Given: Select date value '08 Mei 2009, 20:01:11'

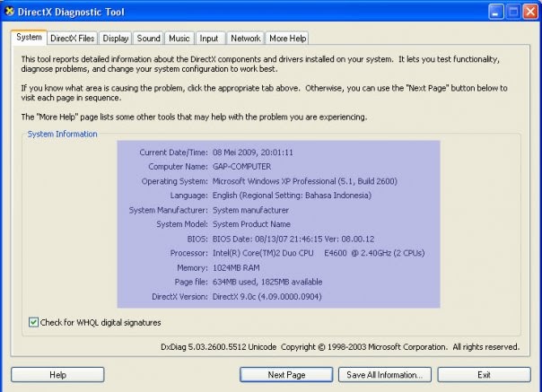Looking at the screenshot, I should pos(253,152).
